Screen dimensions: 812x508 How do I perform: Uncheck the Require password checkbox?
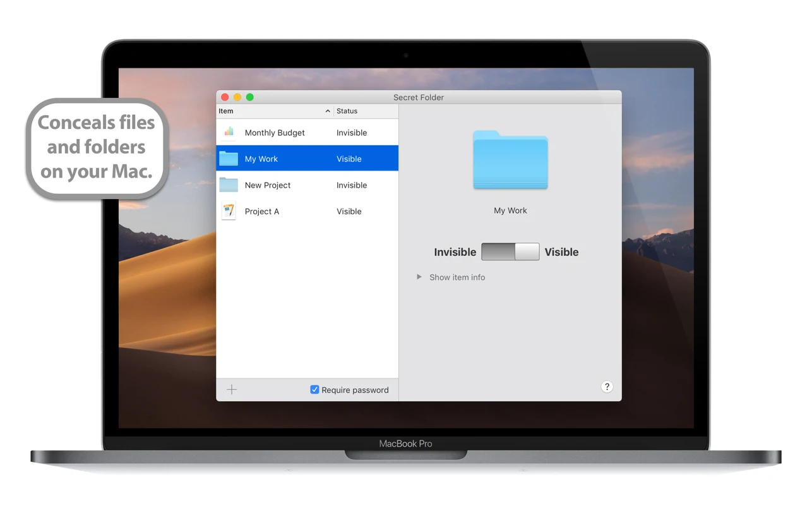pos(314,389)
